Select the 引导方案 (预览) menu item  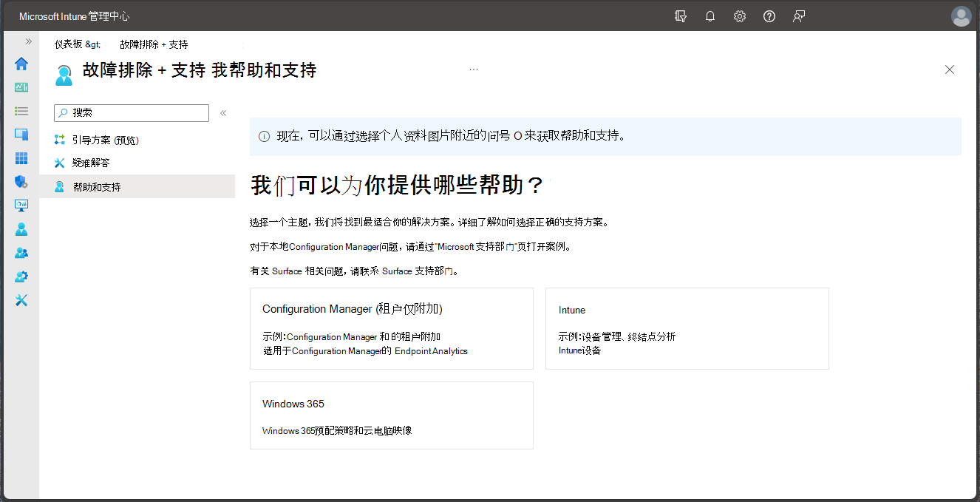tap(106, 140)
